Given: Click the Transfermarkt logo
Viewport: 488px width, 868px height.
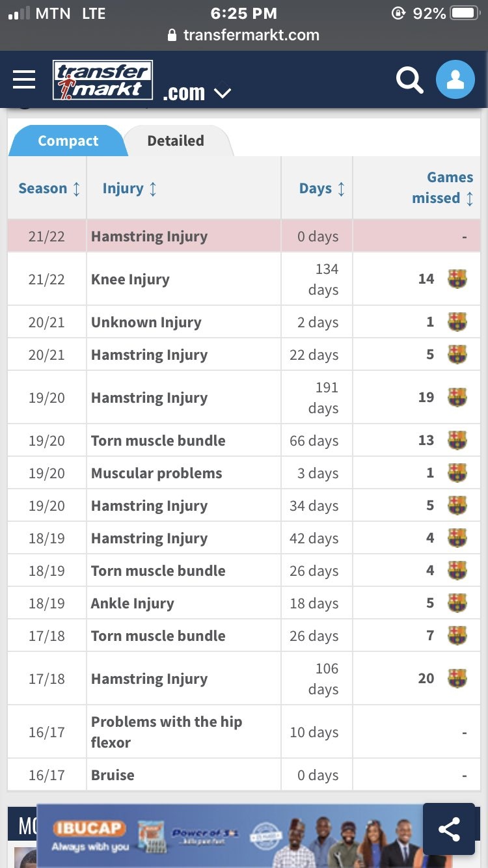Looking at the screenshot, I should point(103,80).
